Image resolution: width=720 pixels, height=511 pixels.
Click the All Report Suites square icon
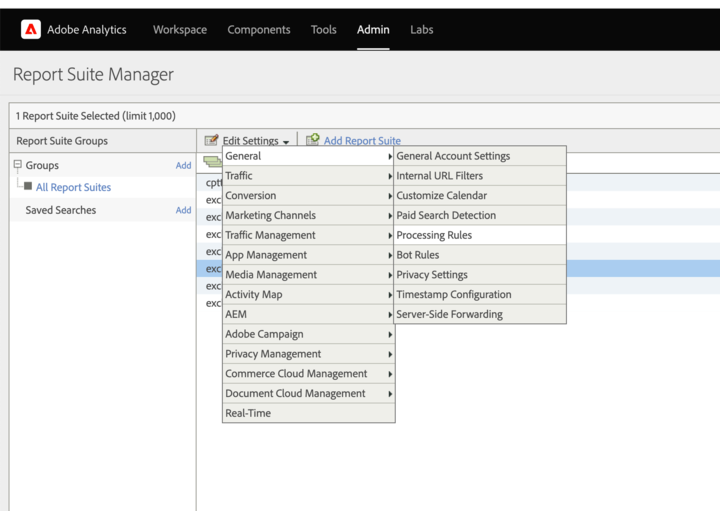(x=28, y=187)
